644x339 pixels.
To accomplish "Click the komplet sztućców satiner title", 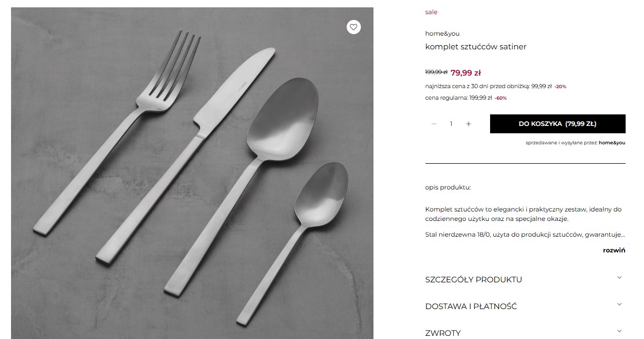I will 475,47.
